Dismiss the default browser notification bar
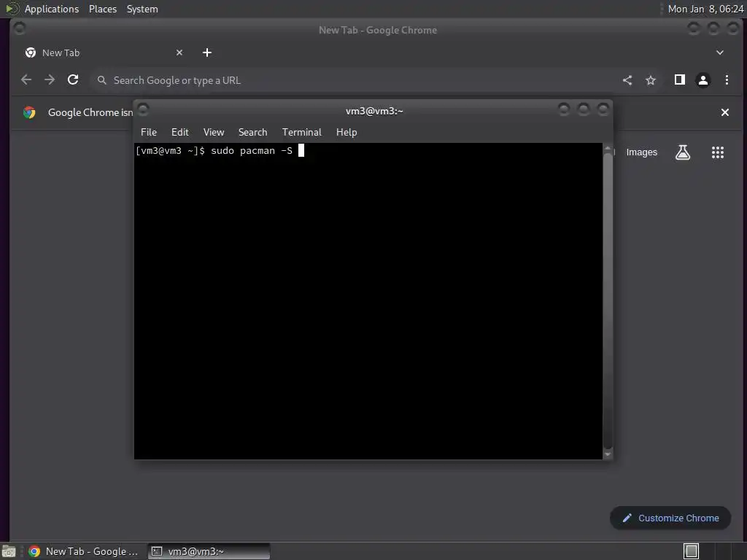Viewport: 747px width, 560px height. (x=724, y=112)
